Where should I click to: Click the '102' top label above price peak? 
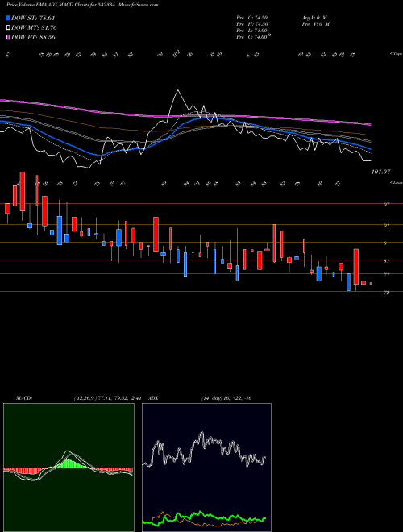[177, 54]
